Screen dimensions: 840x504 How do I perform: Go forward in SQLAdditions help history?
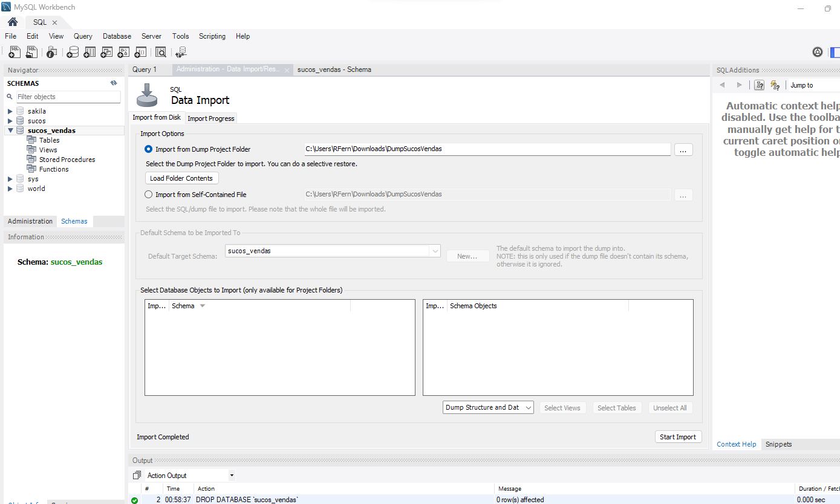pyautogui.click(x=739, y=85)
